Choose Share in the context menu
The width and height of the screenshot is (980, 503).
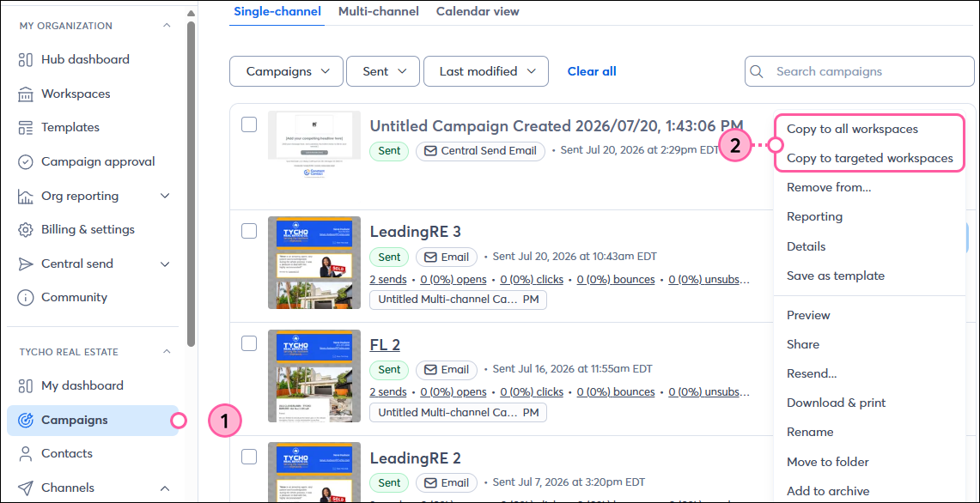[802, 344]
